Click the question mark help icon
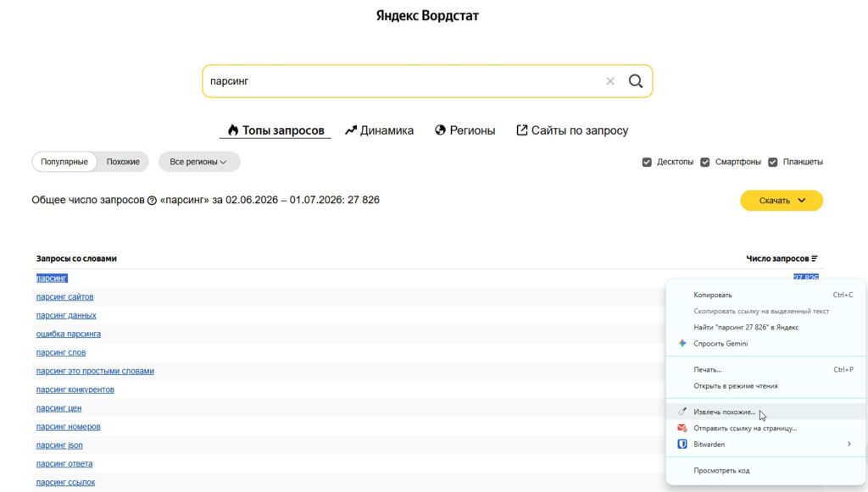This screenshot has width=868, height=492. click(x=152, y=201)
